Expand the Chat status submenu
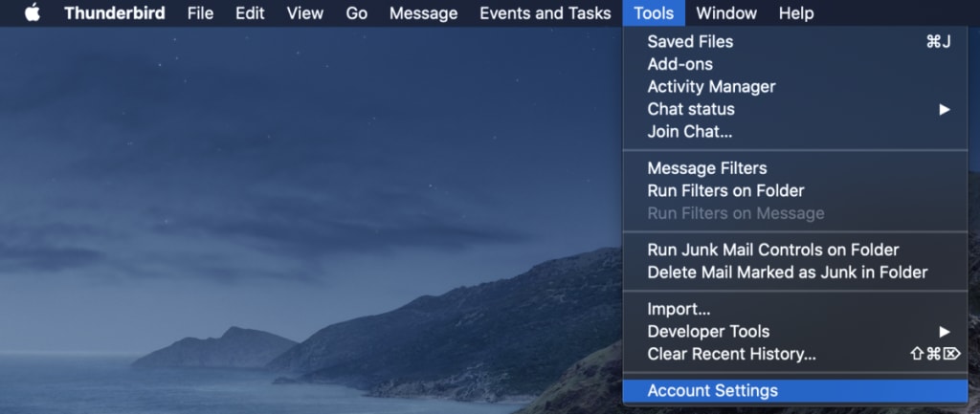 (x=795, y=109)
